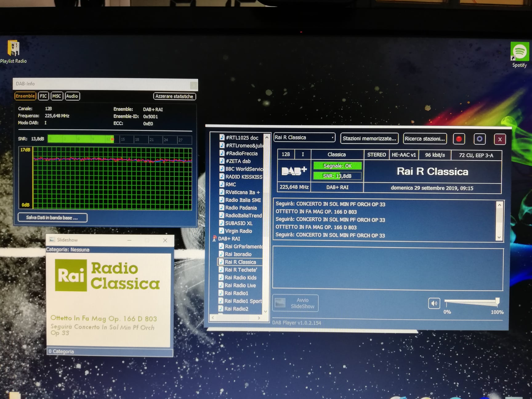The width and height of the screenshot is (532, 399).
Task: Select Rai Radio Live station
Action: [237, 285]
